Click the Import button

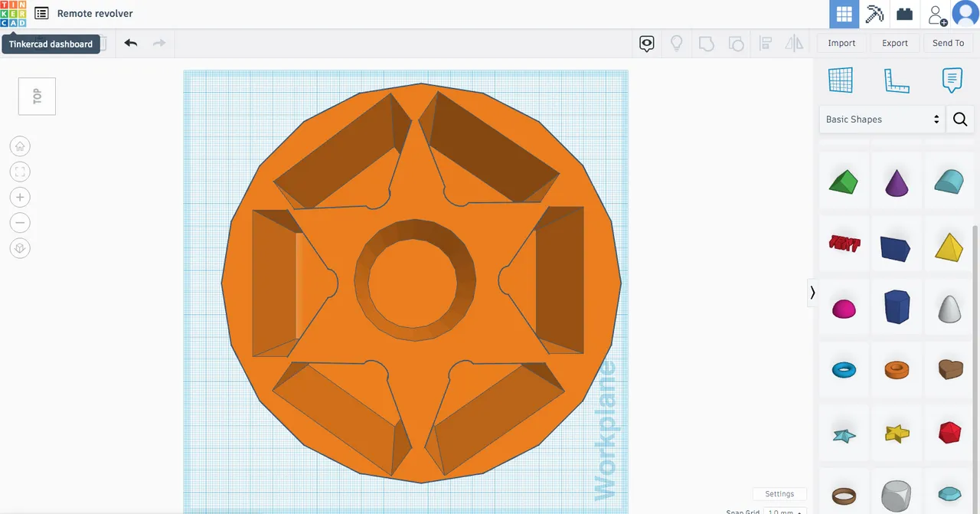coord(841,43)
